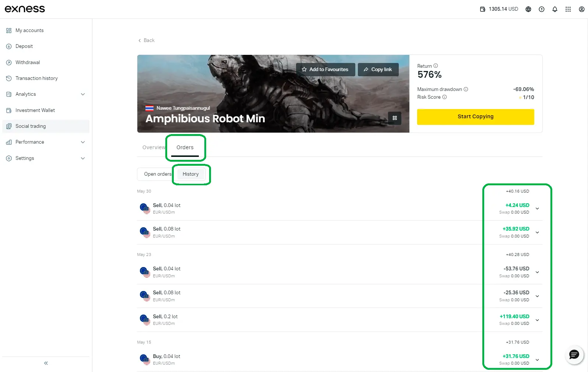Click the Return info icon
The width and height of the screenshot is (588, 372).
click(436, 66)
